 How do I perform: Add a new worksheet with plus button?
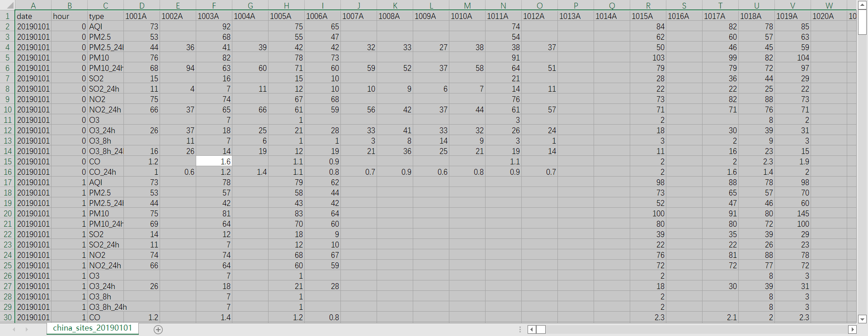point(158,329)
